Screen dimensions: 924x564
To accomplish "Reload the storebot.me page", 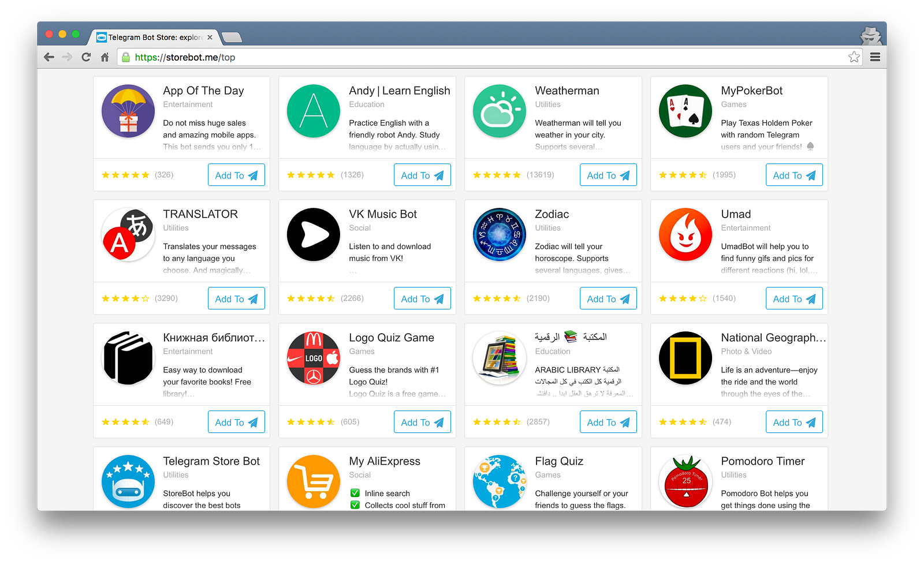I will [86, 57].
